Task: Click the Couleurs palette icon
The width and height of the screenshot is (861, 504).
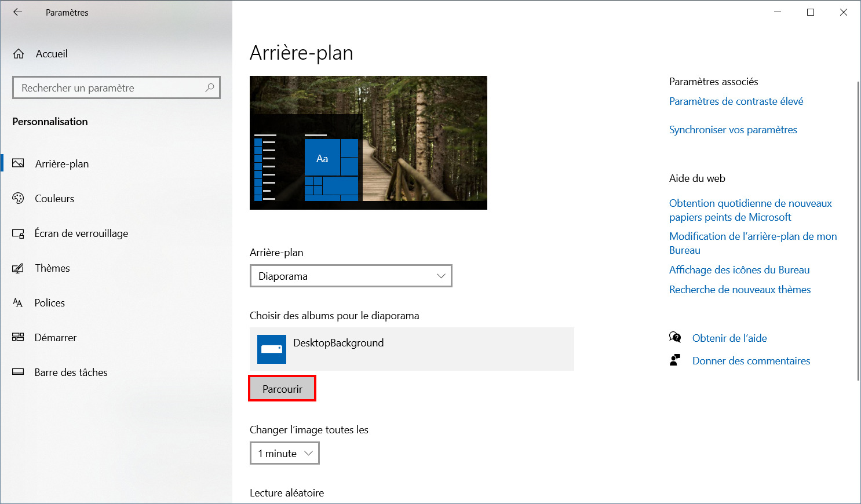Action: 18,198
